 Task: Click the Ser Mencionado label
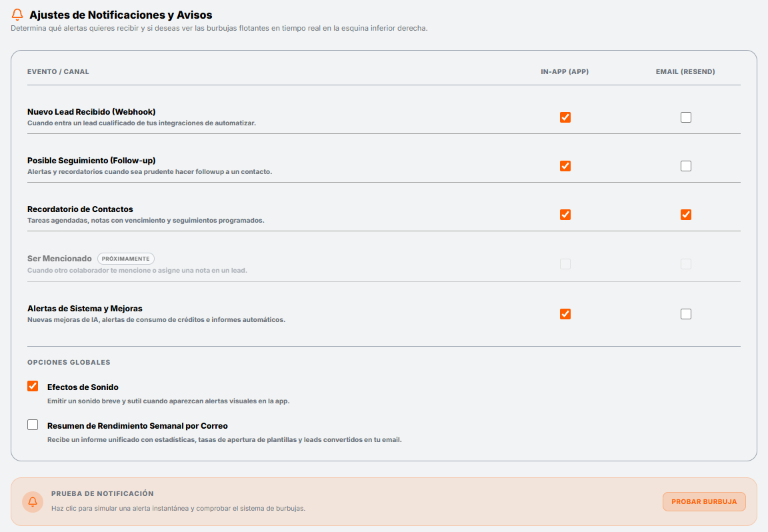[x=60, y=259]
